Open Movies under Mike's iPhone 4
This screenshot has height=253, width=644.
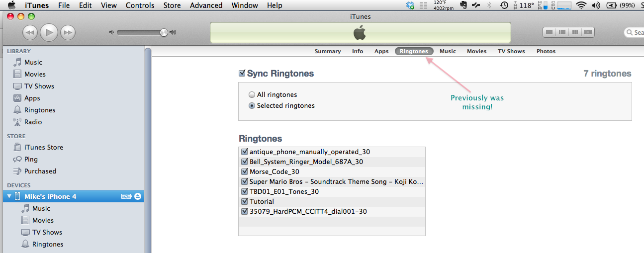37,220
